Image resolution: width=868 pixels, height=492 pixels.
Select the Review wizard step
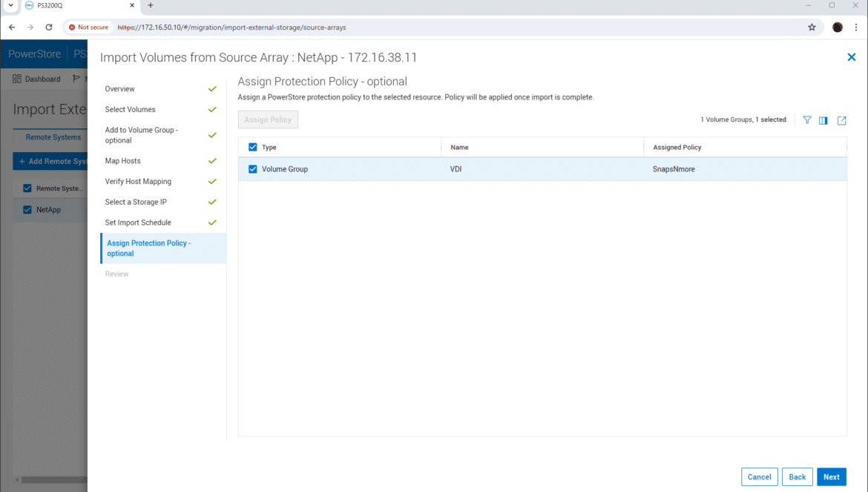tap(116, 274)
